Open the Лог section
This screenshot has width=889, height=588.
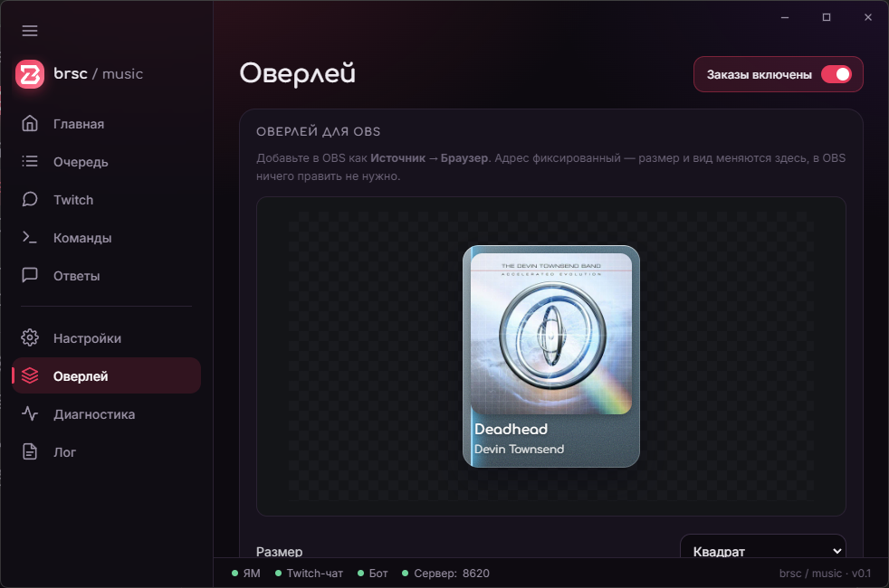click(x=107, y=451)
